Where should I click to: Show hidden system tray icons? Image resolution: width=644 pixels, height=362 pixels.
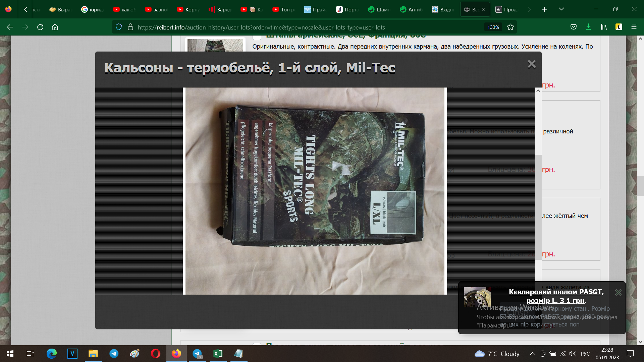coord(532,354)
